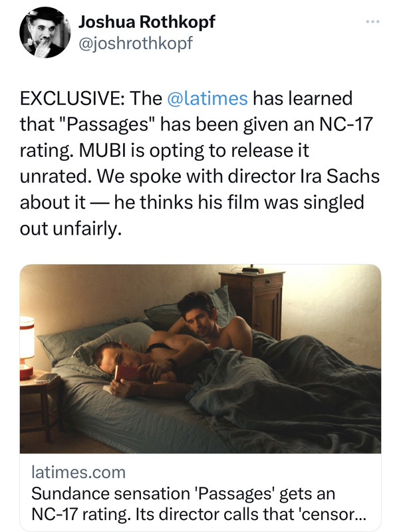Open the "Sundance sensation 'Passages'" headline line

(183, 493)
